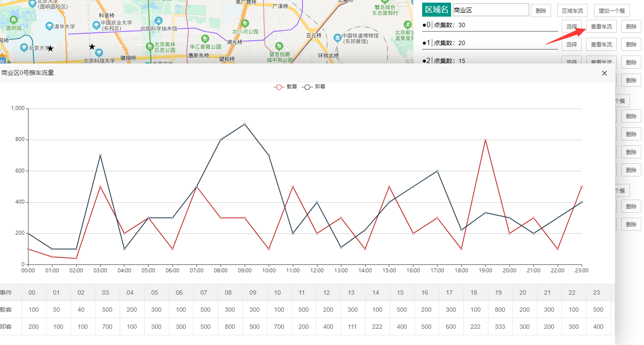Open 区域车流 traffic view
Image resolution: width=644 pixels, height=345 pixels.
[x=572, y=11]
